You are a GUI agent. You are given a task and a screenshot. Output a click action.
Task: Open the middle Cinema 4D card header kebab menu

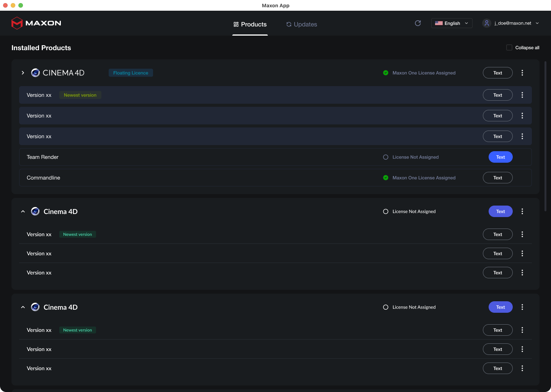[522, 211]
